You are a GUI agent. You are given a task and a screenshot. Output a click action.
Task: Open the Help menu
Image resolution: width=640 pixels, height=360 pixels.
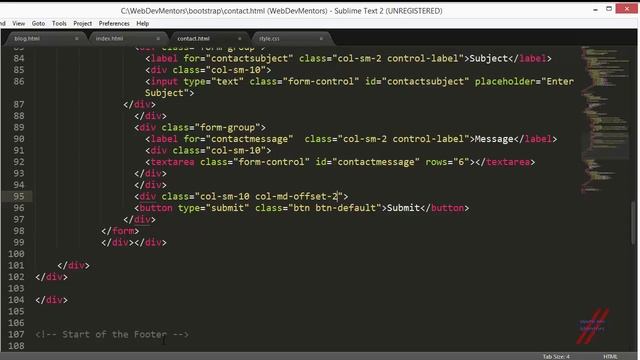coord(142,24)
